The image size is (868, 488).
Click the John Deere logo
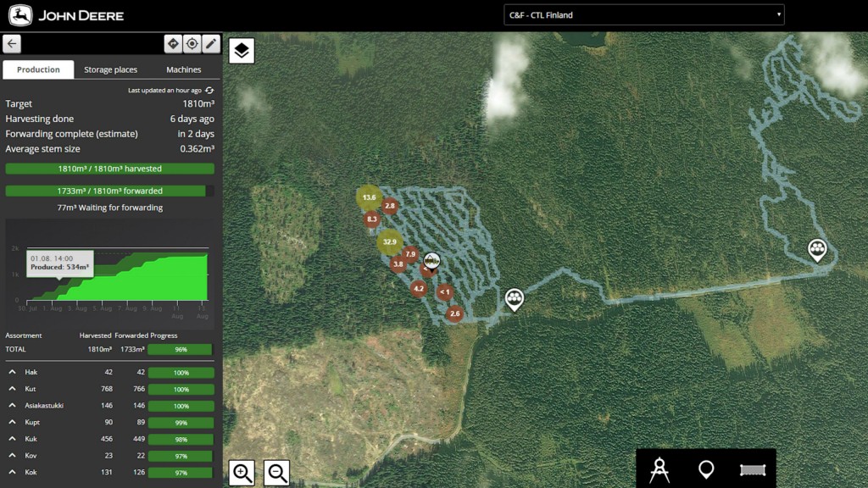pos(66,15)
